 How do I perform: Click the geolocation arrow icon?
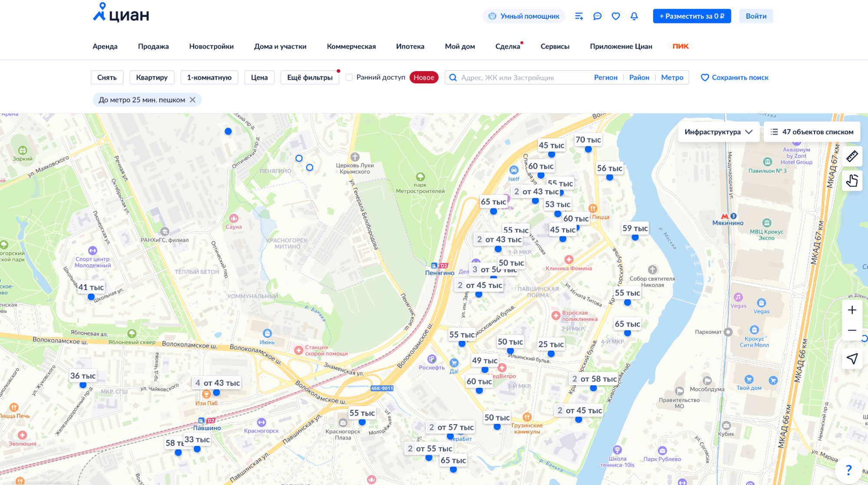(x=852, y=358)
